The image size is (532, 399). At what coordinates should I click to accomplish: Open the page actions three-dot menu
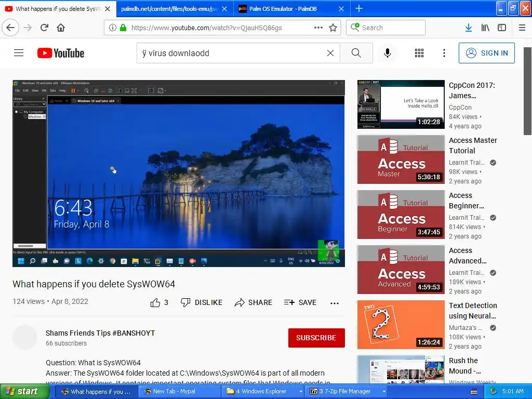[x=318, y=28]
